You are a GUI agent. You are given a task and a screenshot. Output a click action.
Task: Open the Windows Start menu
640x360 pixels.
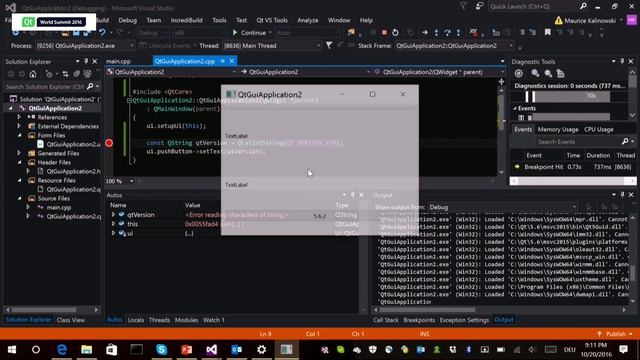11,350
